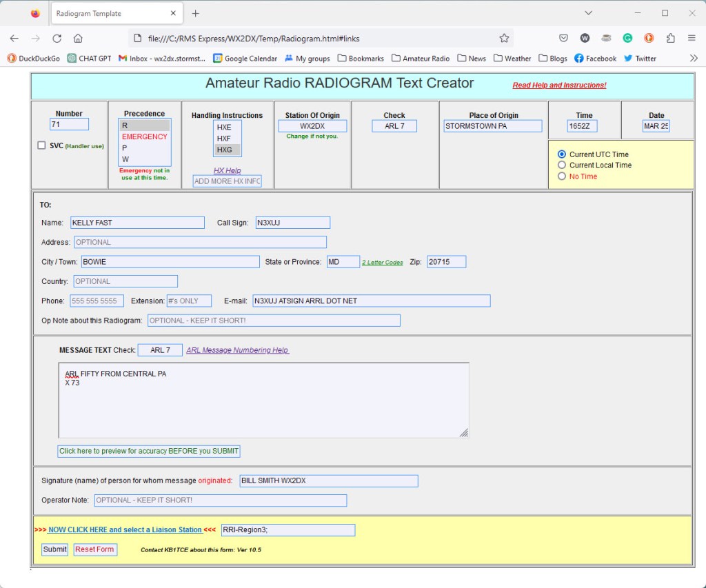Select Current Local Time option

pyautogui.click(x=562, y=165)
